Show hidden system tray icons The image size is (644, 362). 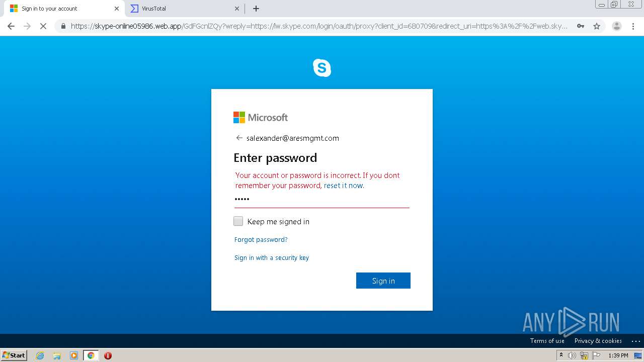(x=561, y=355)
